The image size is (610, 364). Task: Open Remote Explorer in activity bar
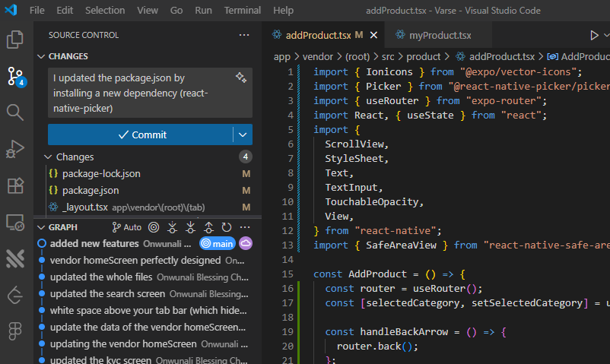pos(15,223)
